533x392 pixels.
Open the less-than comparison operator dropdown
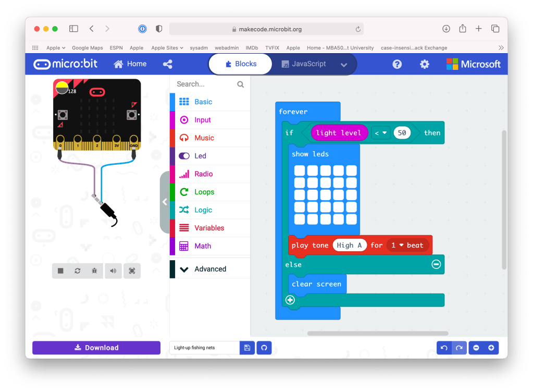381,133
